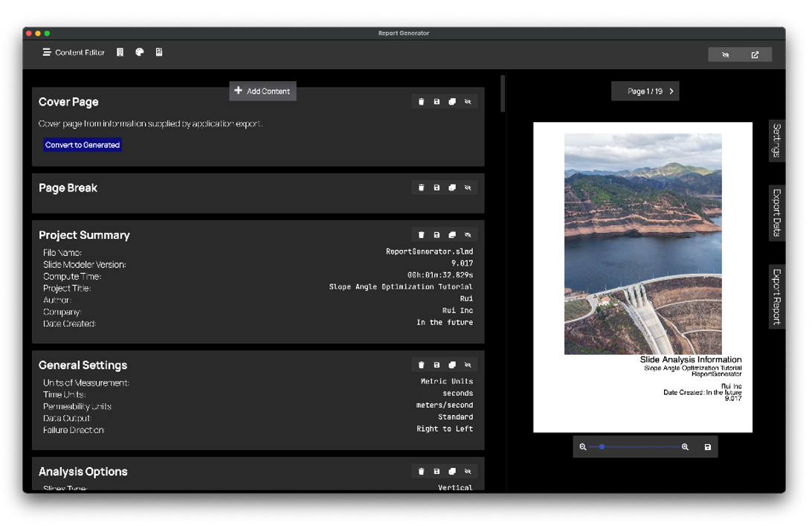Expand the Export Data side panel
This screenshot has height=526, width=812.
point(776,213)
